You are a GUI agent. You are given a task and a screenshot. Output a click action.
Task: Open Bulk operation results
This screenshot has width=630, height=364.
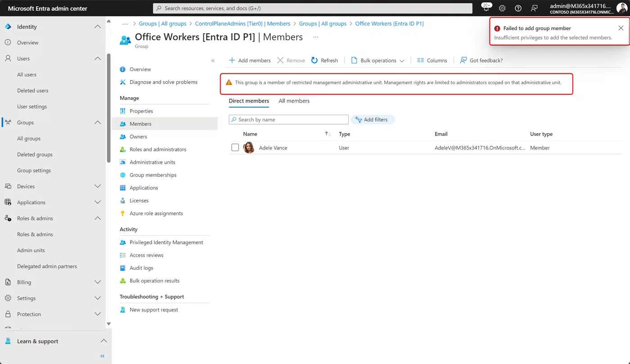(x=154, y=281)
